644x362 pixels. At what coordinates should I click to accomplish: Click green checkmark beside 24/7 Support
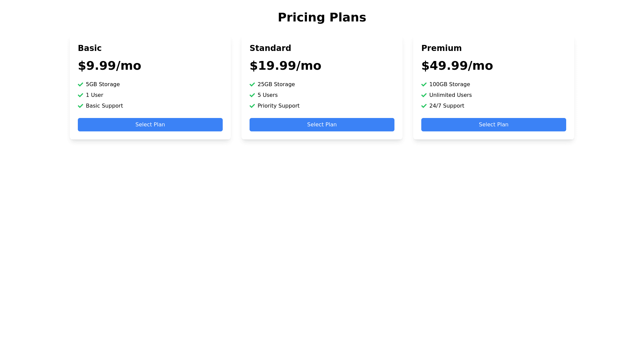[424, 106]
